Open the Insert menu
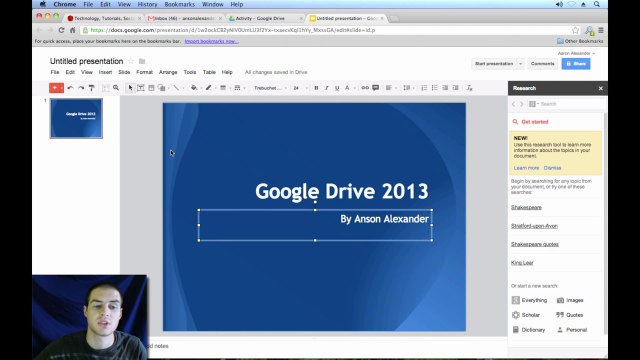Image resolution: width=640 pixels, height=360 pixels. click(x=105, y=72)
